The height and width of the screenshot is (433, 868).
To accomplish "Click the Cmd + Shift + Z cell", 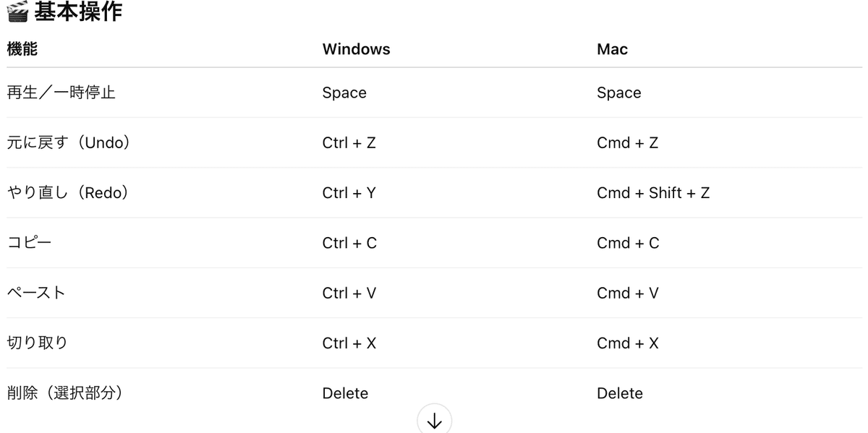I will coord(652,193).
